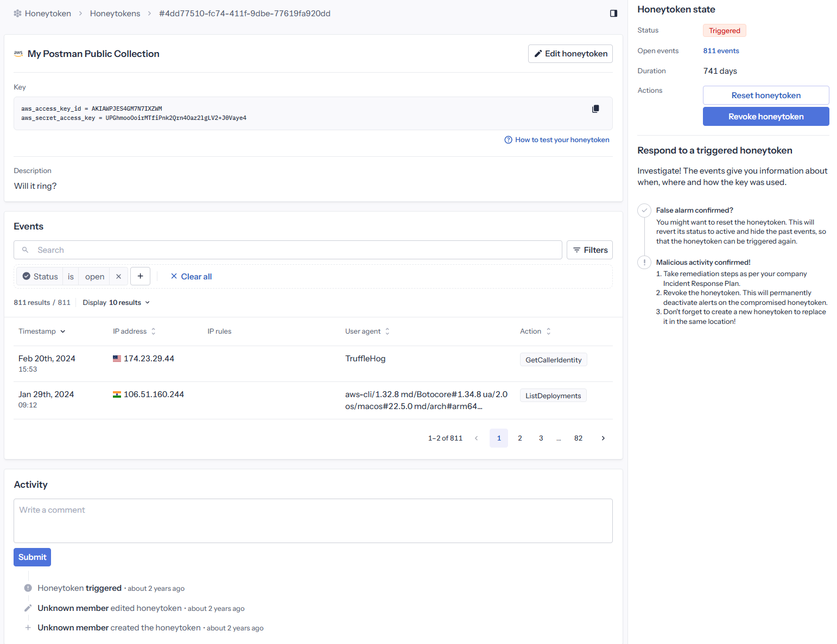Go to events page 1
Screen dimensions: 837x644
[499, 438]
